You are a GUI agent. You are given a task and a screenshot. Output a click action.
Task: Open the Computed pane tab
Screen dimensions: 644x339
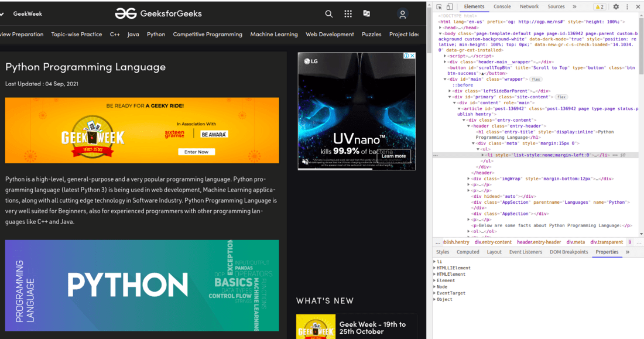click(x=468, y=252)
